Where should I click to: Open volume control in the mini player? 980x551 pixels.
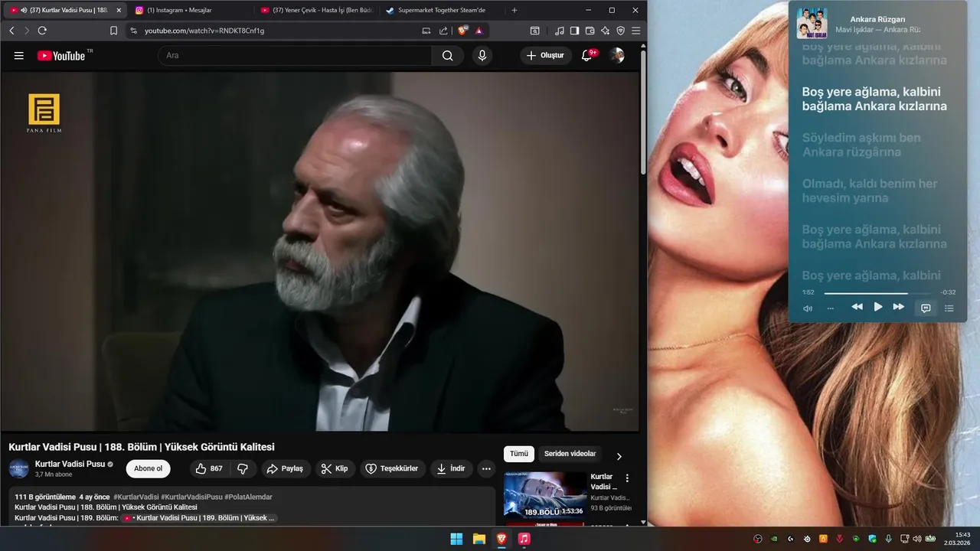click(x=808, y=308)
